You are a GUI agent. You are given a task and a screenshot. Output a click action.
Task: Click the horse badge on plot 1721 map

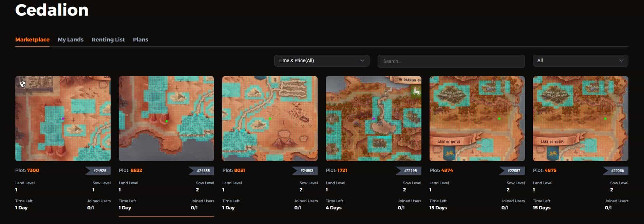point(416,91)
